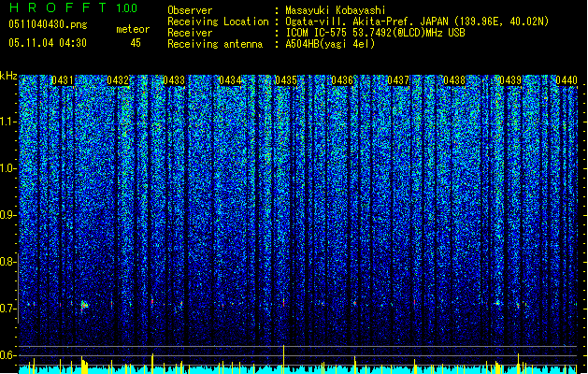Screen dimensions: 588x374
Task: Click the 0439 time marker
Action: coord(510,80)
